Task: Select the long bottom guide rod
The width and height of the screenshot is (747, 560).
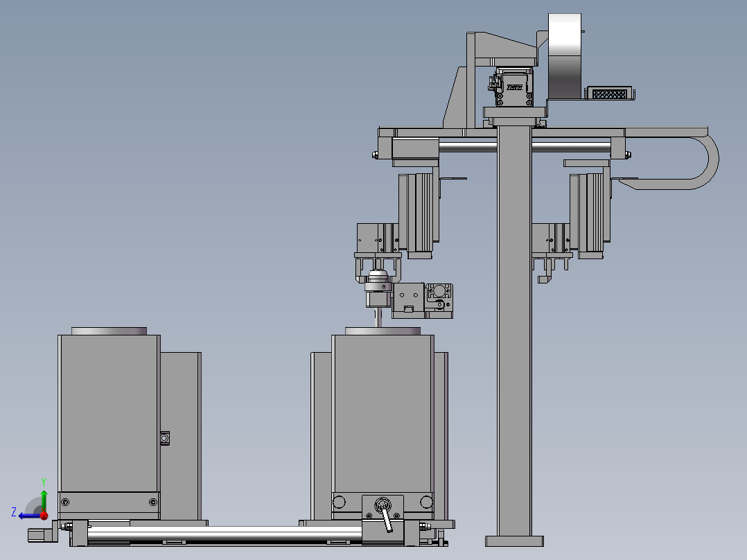Action: [224, 533]
